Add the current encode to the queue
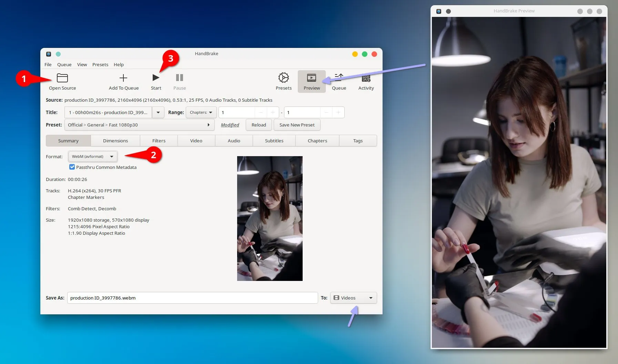This screenshot has height=364, width=618. click(x=123, y=81)
